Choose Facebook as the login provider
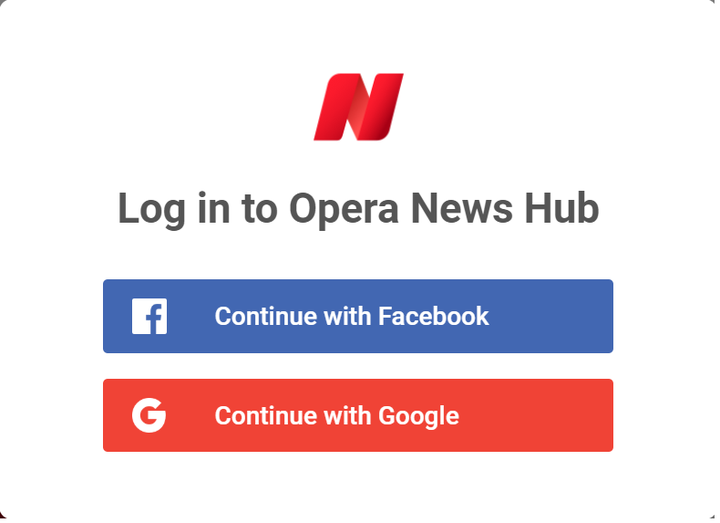The width and height of the screenshot is (720, 523). 358,316
